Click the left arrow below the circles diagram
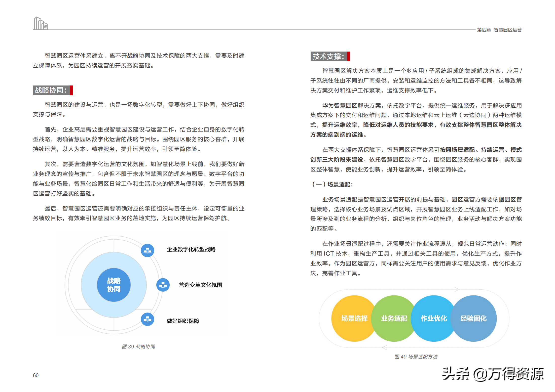This screenshot has width=555, height=392. coord(384,347)
